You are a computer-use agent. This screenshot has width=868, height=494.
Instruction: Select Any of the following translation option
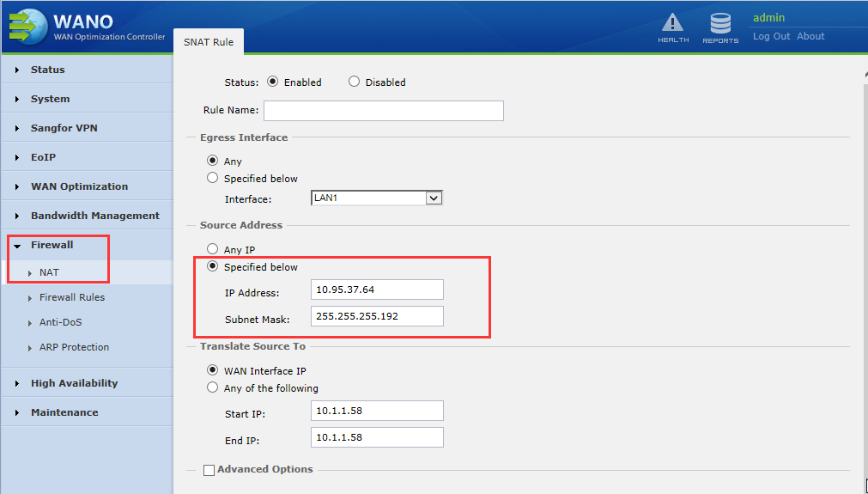pos(213,388)
